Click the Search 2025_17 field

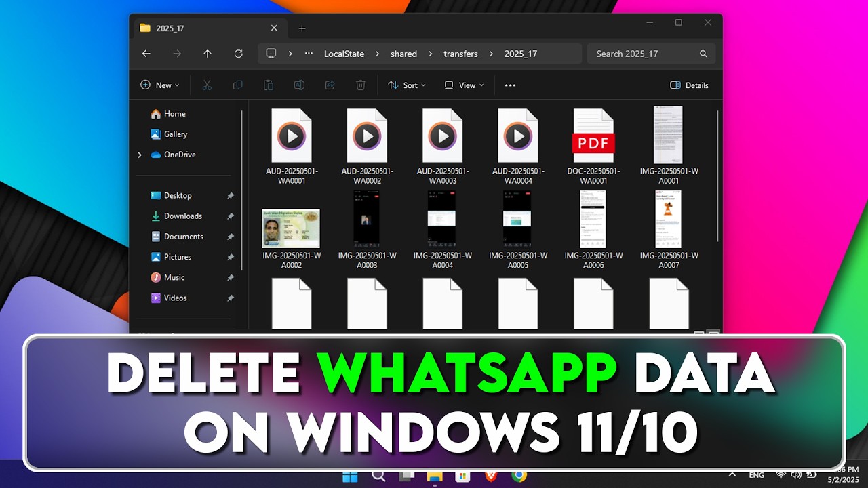(651, 54)
